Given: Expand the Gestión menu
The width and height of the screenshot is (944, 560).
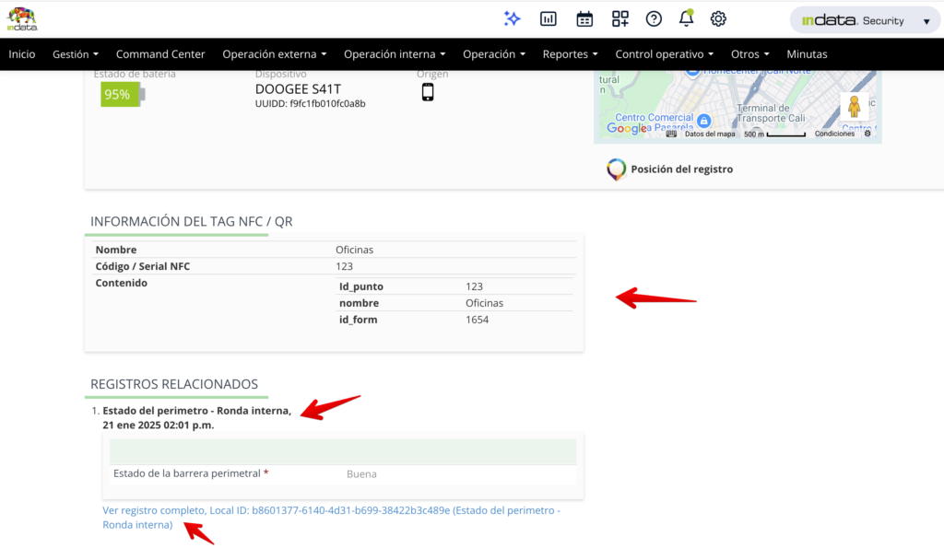Looking at the screenshot, I should [x=76, y=54].
